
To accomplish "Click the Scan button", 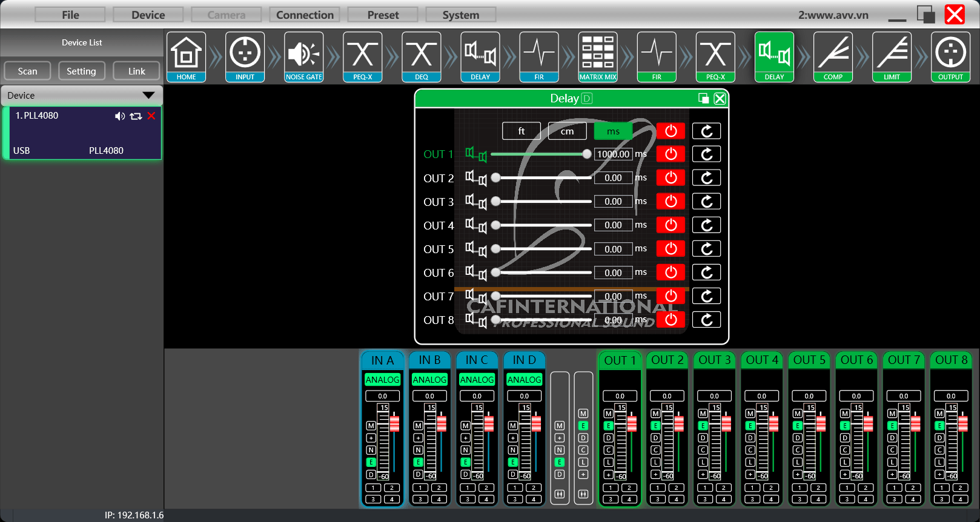I will click(27, 71).
